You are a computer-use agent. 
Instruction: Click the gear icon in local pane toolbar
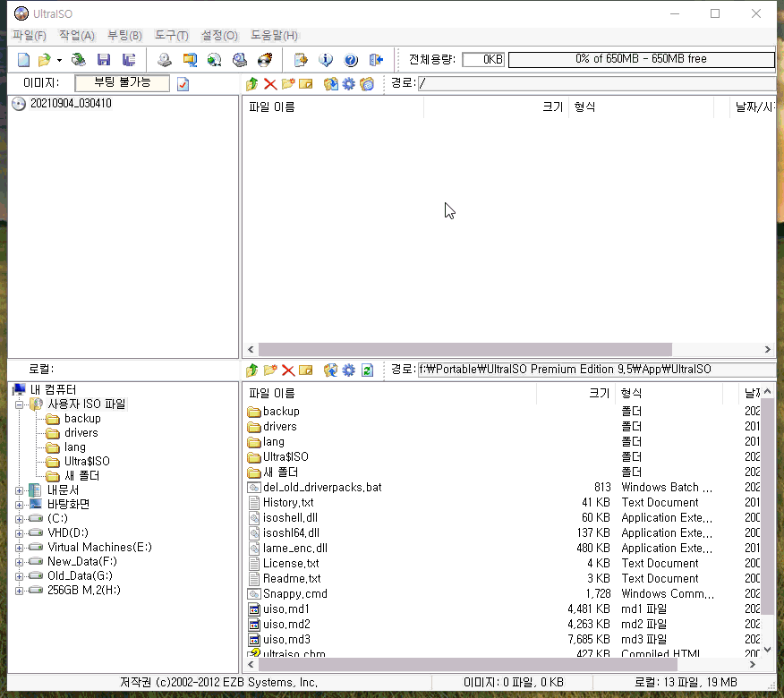[x=348, y=370]
